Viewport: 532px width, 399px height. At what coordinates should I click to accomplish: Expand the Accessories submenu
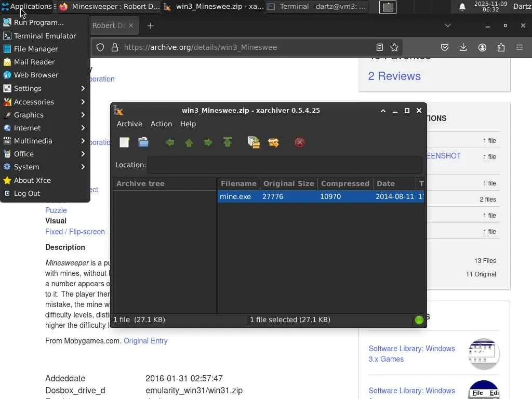pos(45,102)
